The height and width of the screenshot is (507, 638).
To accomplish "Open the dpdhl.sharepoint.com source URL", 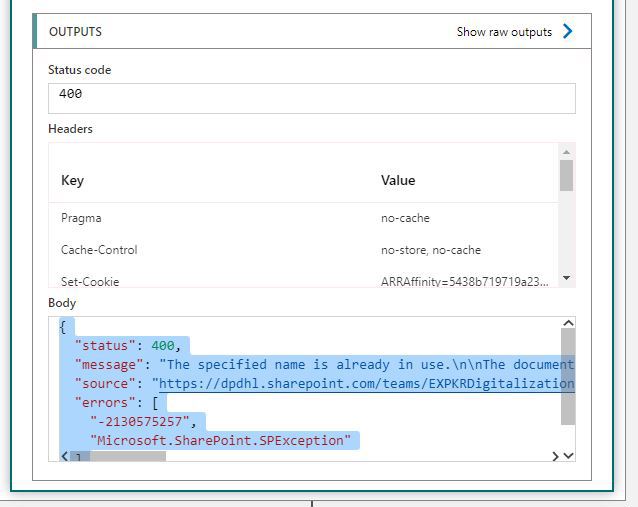I will point(366,383).
